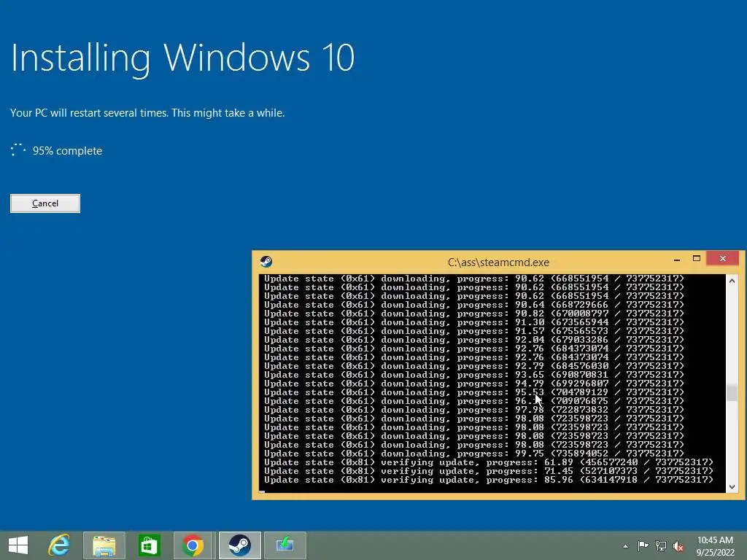Click the steamcmd vertical scrollbar thumb
Viewport: 747px width, 560px height.
(732, 393)
